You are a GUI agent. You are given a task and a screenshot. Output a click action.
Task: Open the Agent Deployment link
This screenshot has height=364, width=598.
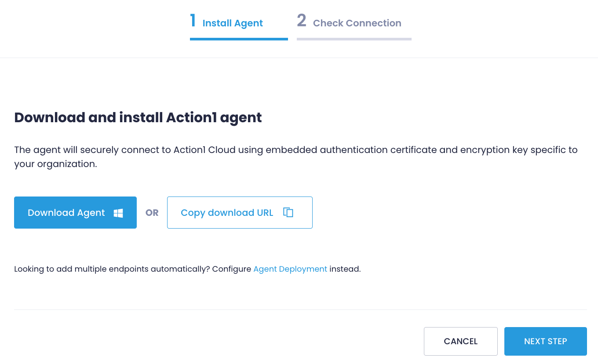pos(290,269)
